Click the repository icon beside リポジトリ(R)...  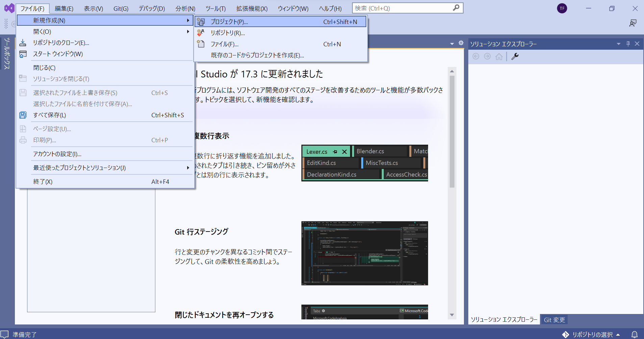(201, 33)
